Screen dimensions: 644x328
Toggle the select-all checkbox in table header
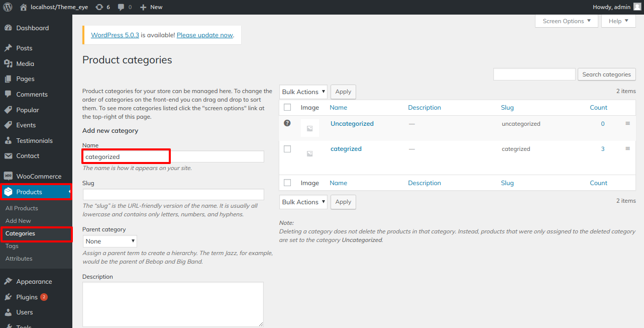[x=287, y=107]
